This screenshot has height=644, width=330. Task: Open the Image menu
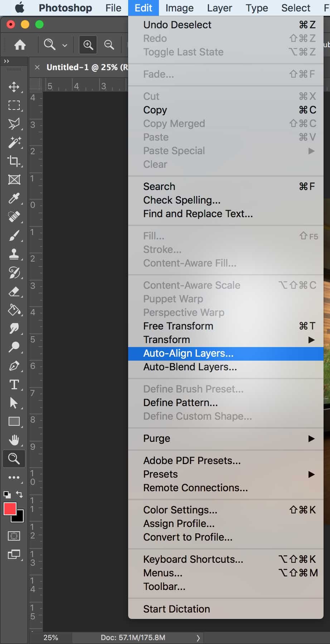[179, 8]
